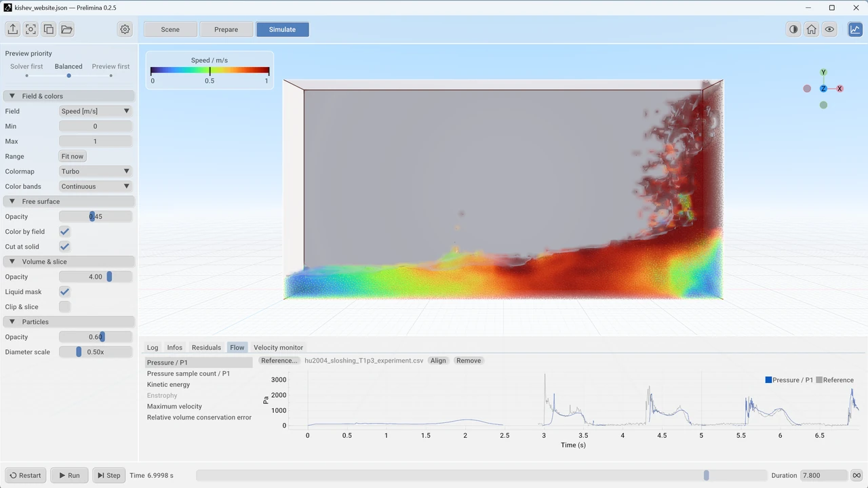Screen dimensions: 868x488
Task: Toggle the contrast/theme half-circle icon
Action: point(793,29)
